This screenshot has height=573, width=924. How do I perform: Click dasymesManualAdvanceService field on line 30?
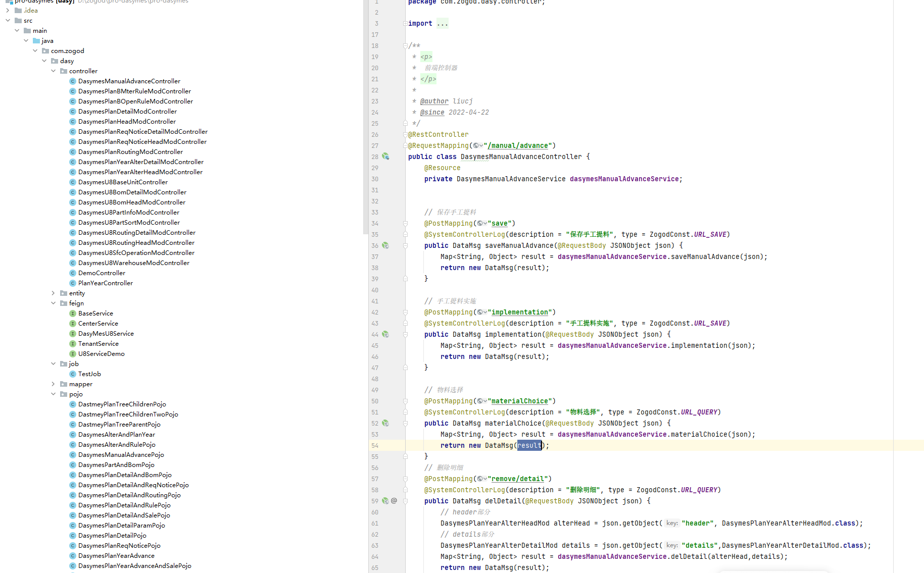pyautogui.click(x=624, y=179)
